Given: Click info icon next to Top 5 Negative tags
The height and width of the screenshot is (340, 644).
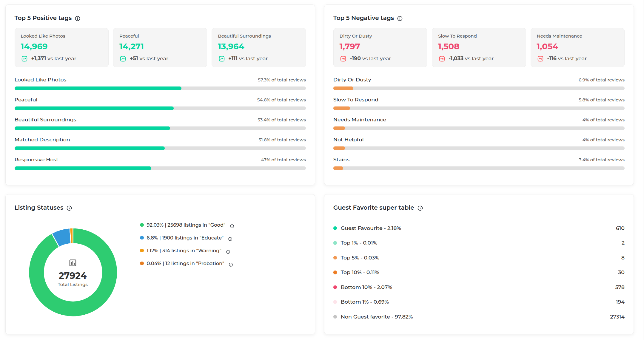Looking at the screenshot, I should (x=400, y=18).
